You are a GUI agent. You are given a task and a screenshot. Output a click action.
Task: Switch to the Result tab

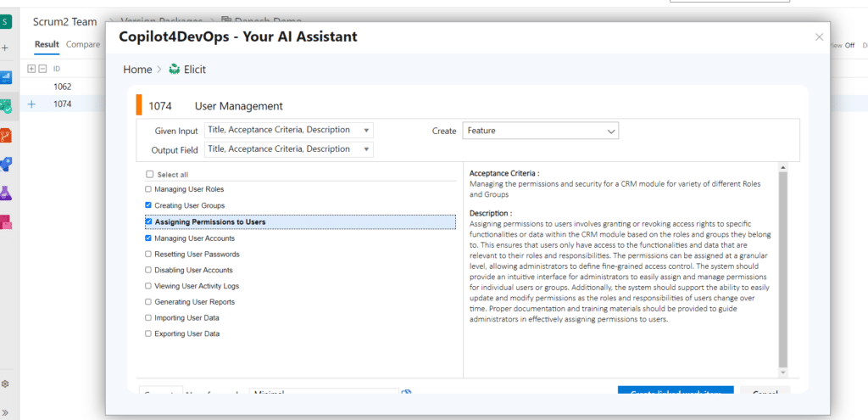[47, 44]
